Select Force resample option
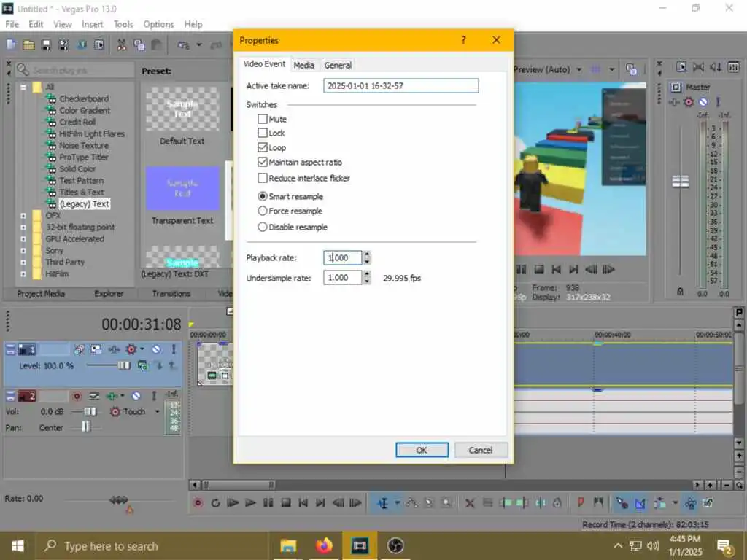The width and height of the screenshot is (747, 560). pos(262,211)
